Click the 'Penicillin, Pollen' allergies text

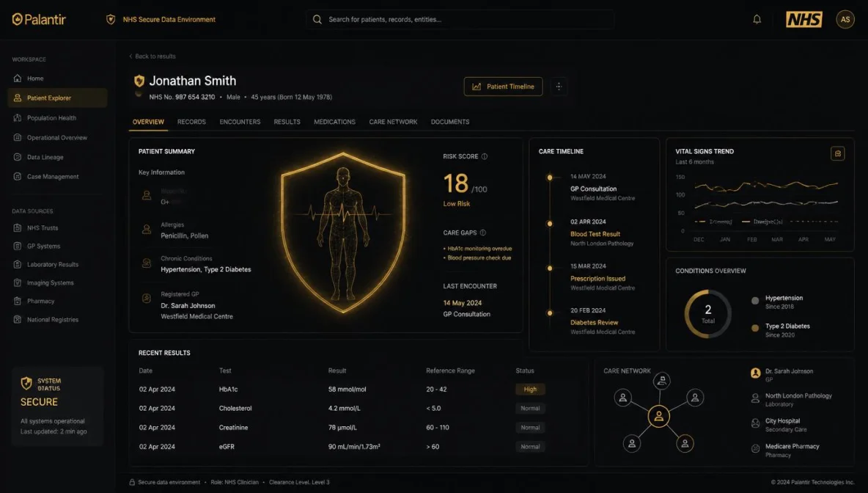184,236
